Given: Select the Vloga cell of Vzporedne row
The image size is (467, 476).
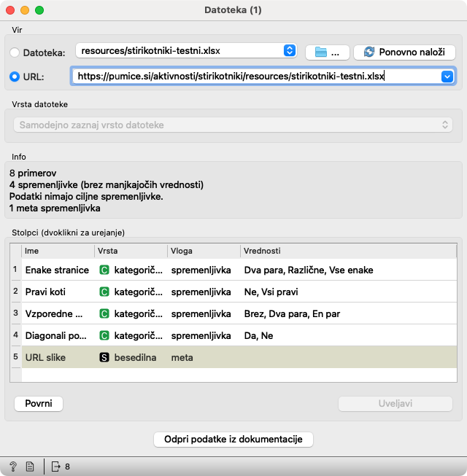Looking at the screenshot, I should click(201, 314).
